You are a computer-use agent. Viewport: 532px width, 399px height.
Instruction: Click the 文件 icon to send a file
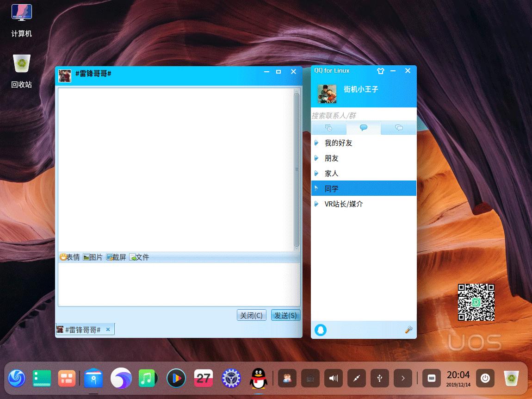140,257
